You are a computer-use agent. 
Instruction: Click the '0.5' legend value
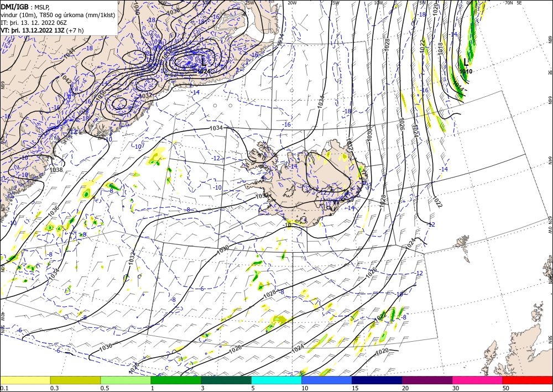105,388
